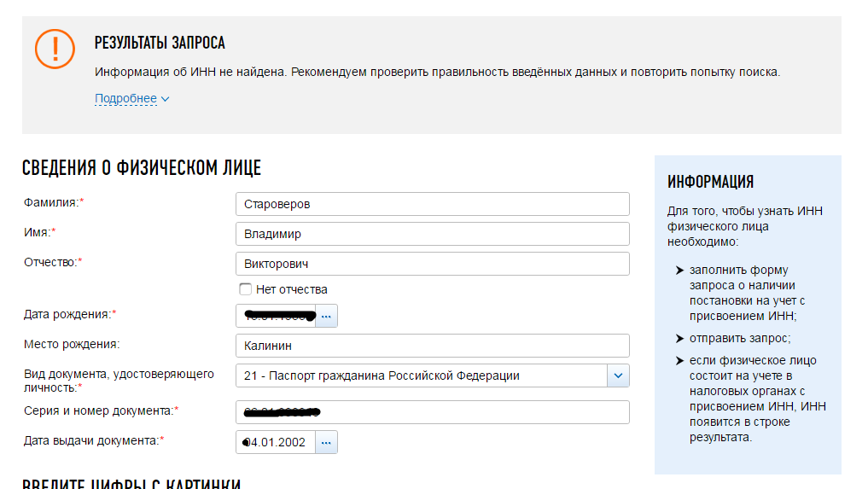This screenshot has width=868, height=489.
Task: Focus the Место рождения field with Калинин
Action: (432, 346)
